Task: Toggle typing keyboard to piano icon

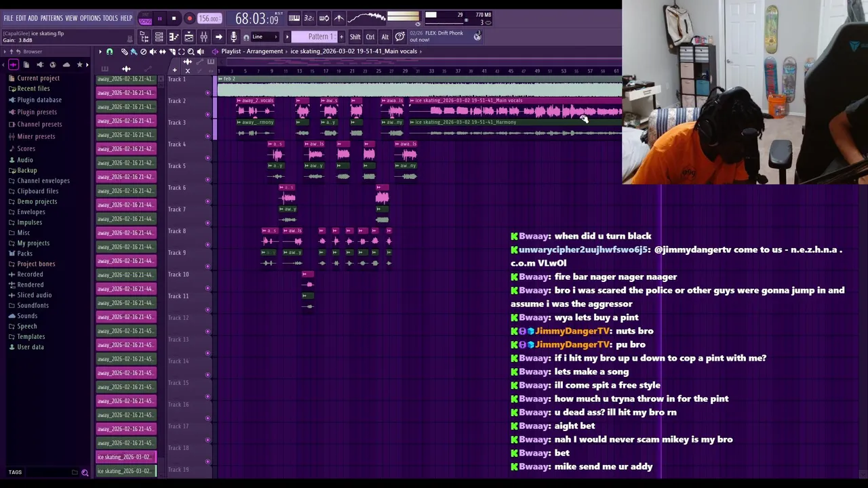Action: [x=294, y=18]
